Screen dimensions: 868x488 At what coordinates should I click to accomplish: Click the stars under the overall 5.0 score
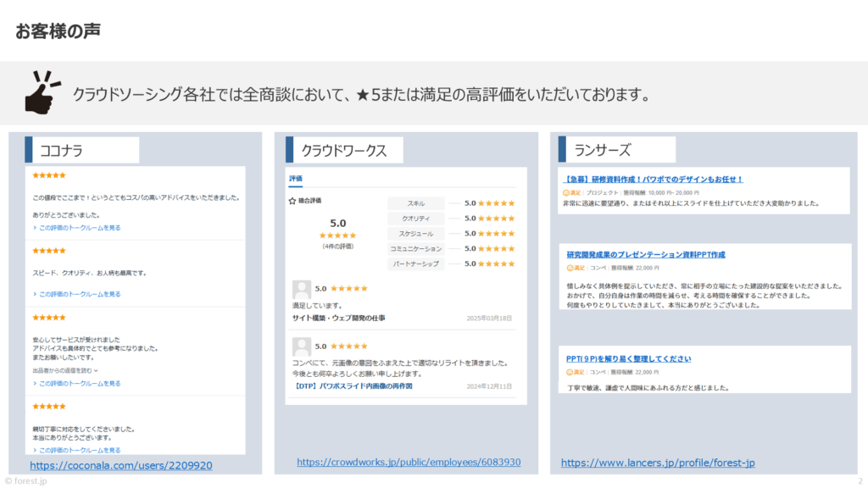click(337, 236)
